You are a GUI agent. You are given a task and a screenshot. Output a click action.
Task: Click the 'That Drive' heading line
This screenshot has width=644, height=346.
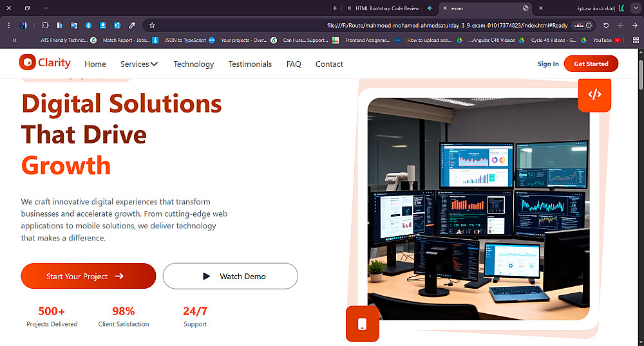click(x=84, y=134)
